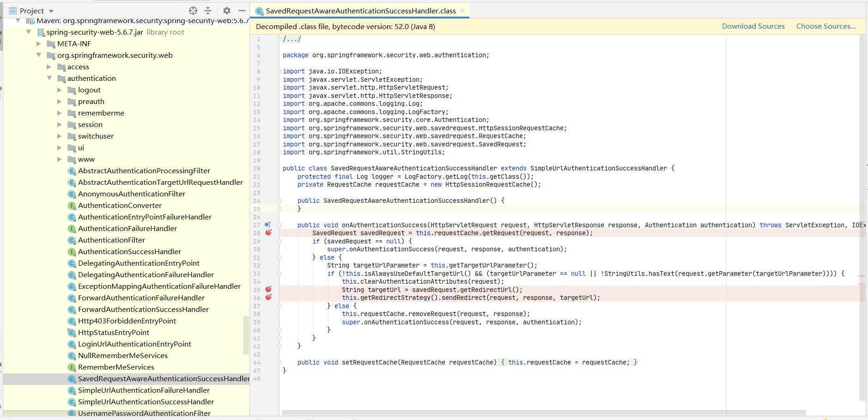Fold the onAuthenticationSuccess method at line 27
The height and width of the screenshot is (420, 868).
(x=279, y=225)
